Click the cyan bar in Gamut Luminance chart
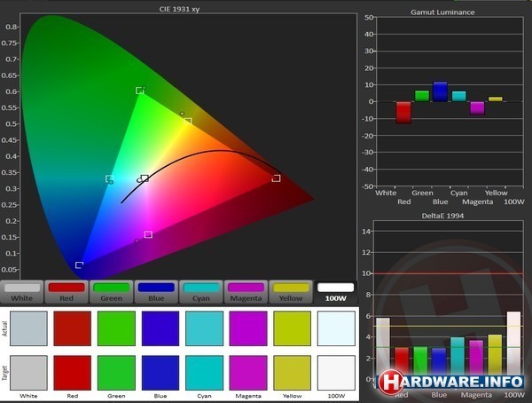This screenshot has width=532, height=403. coord(458,96)
